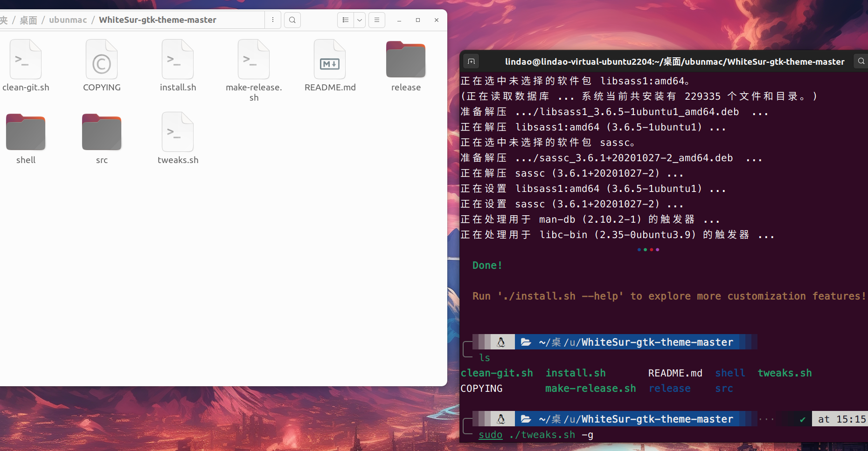
Task: Click the man-db trigger line in terminal
Action: tap(590, 219)
